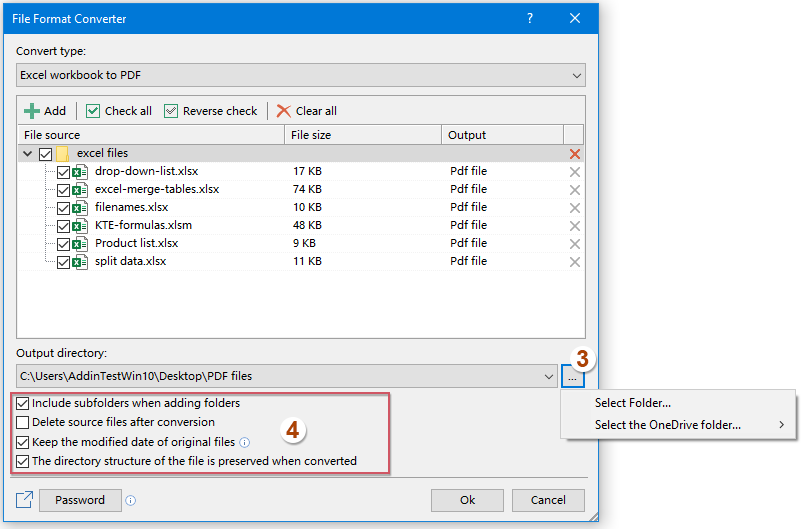The image size is (802, 529).
Task: Enable Delete source files after conversion
Action: click(x=23, y=423)
